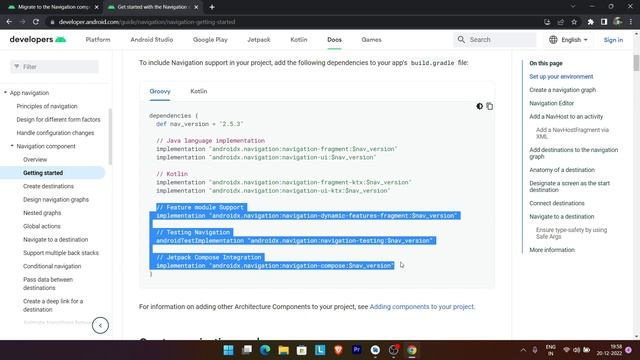Open 'Support multiple back stacks'

click(x=61, y=253)
